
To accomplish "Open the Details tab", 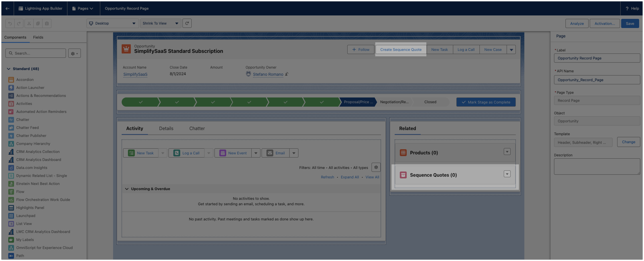I will pyautogui.click(x=166, y=128).
